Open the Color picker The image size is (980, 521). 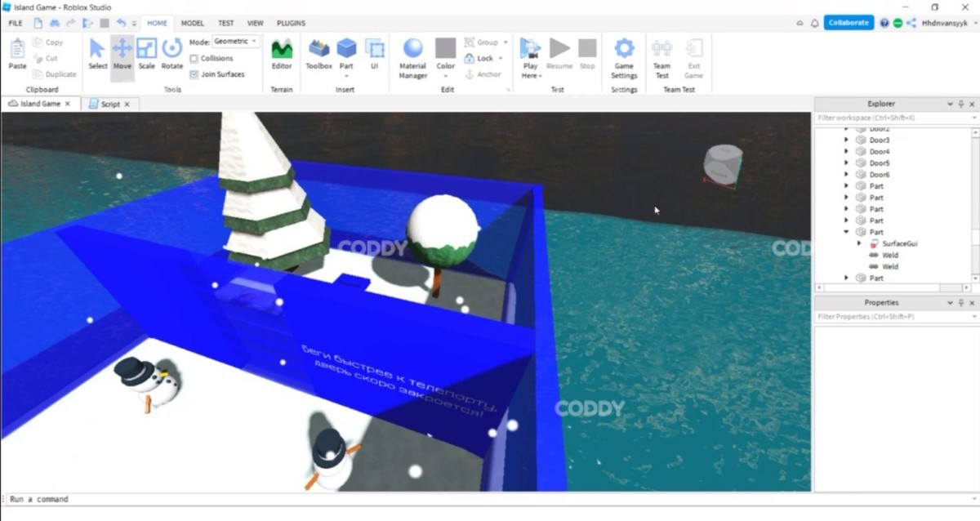click(445, 56)
